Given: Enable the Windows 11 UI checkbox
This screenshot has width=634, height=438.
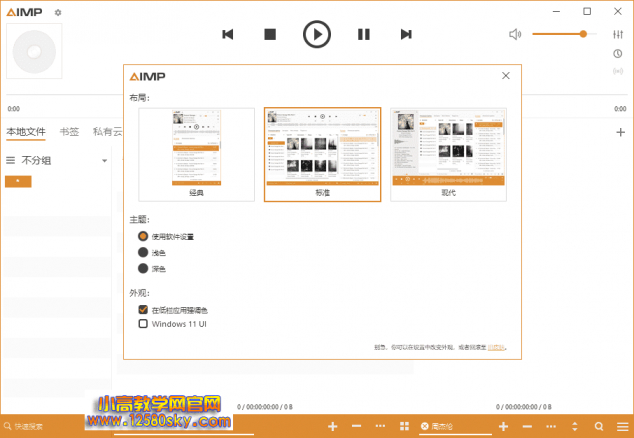Looking at the screenshot, I should pos(143,324).
